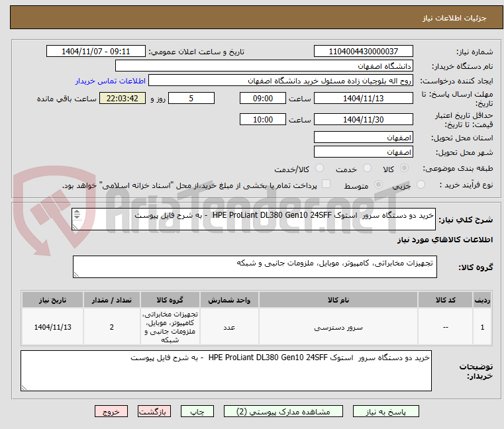Click the deadline time 09:00 field

tap(263, 99)
